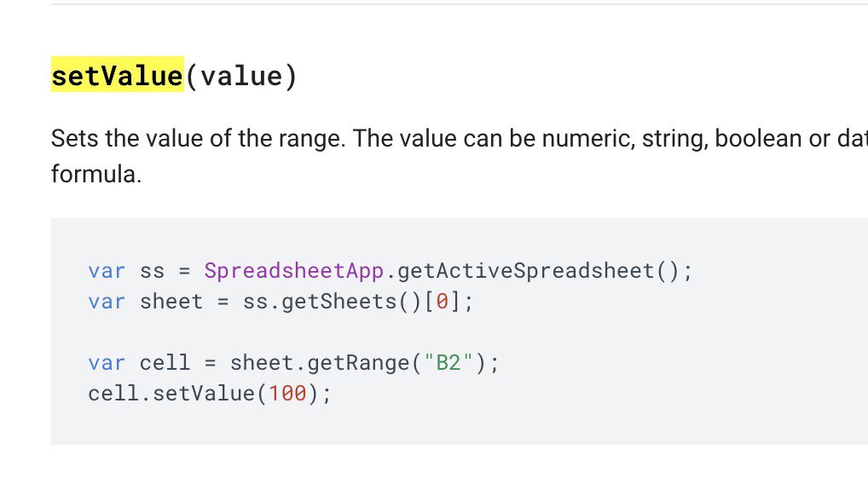Click the red 100 number argument
This screenshot has width=868, height=501.
tap(287, 394)
